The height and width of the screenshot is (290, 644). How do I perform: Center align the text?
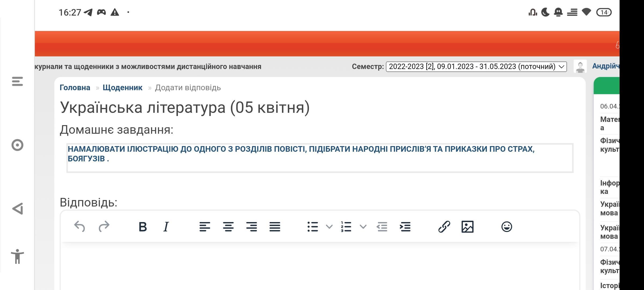click(228, 227)
